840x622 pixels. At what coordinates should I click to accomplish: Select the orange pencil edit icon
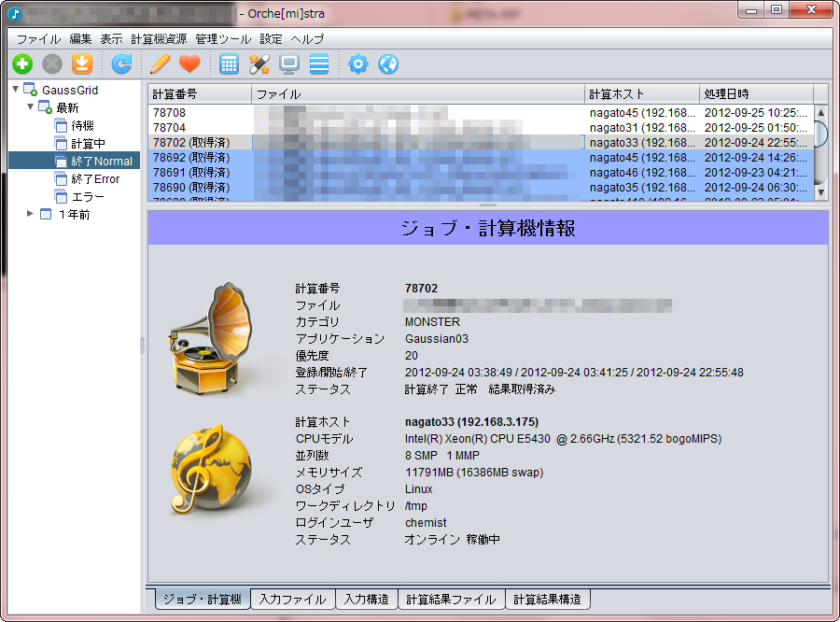[160, 64]
